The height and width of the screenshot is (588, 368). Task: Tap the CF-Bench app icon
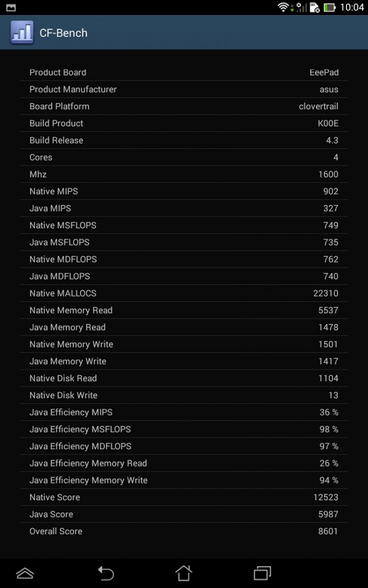point(22,33)
